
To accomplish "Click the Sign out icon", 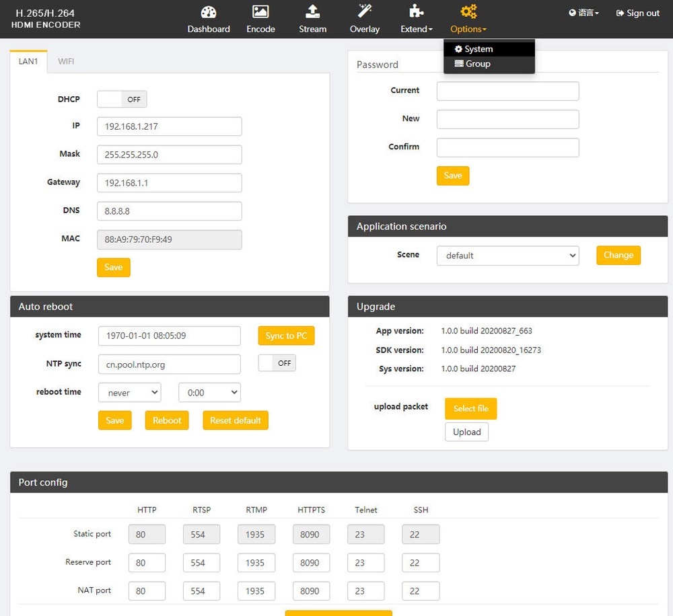I will 620,13.
